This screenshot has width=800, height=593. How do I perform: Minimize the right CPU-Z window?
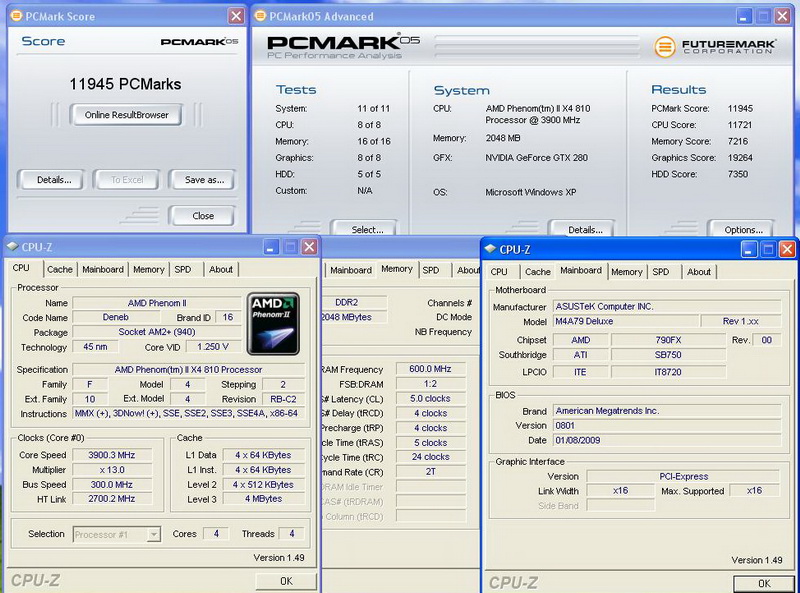click(x=749, y=249)
